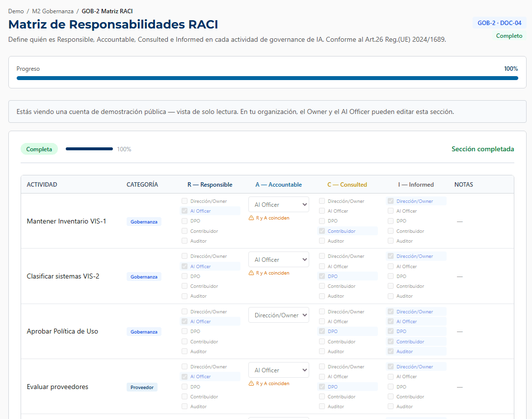Screen dimensions: 532x419
Task: Toggle Informed Dirección/Owner for Mantener Inventario
Action: pyautogui.click(x=391, y=201)
